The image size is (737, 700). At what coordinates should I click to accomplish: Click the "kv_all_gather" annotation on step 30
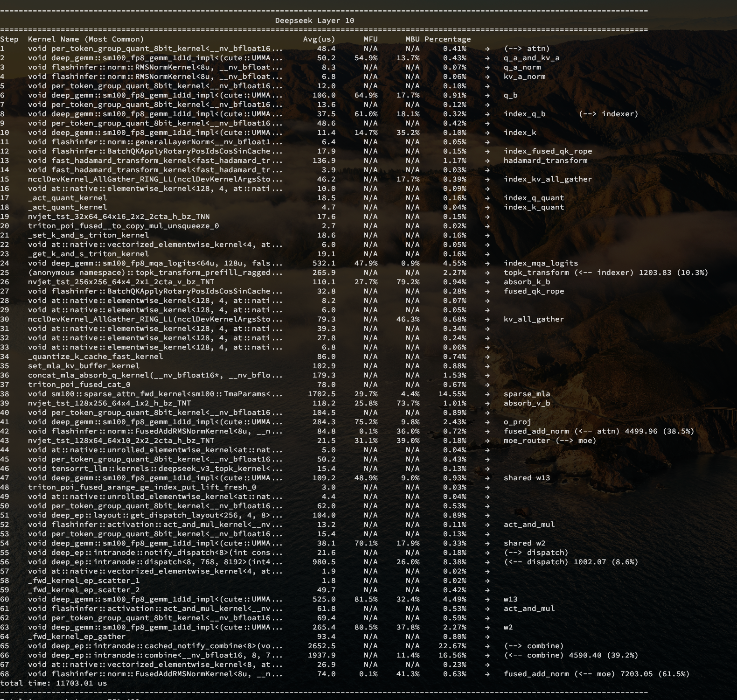(x=534, y=319)
